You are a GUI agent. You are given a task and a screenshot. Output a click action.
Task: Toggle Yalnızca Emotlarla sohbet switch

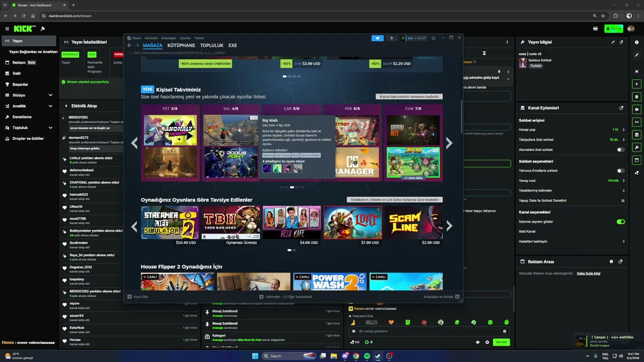point(621,171)
